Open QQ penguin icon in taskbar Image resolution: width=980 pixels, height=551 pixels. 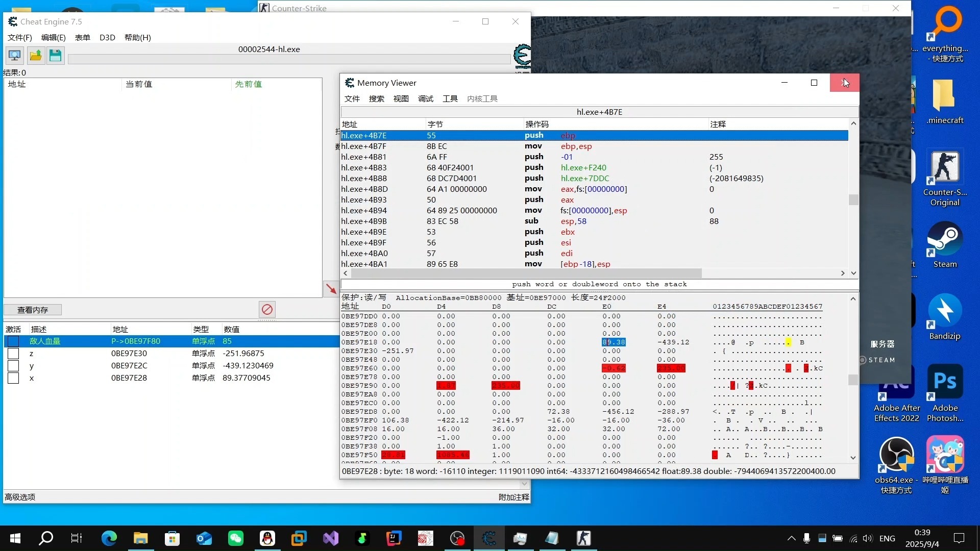(267, 538)
